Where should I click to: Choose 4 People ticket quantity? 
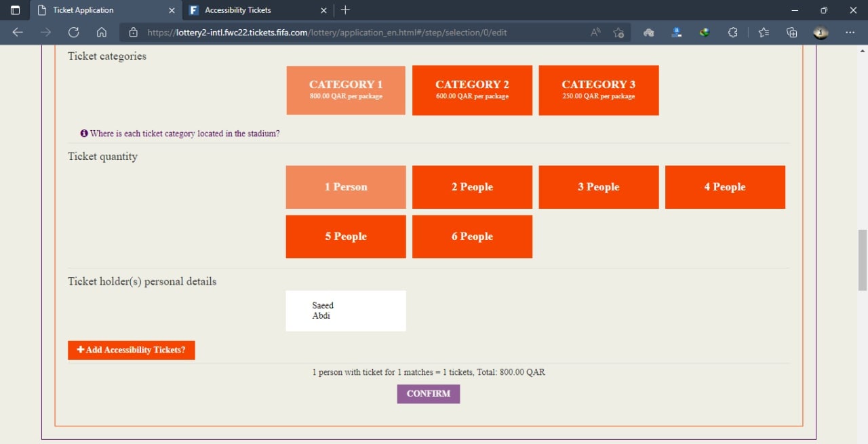click(x=724, y=187)
